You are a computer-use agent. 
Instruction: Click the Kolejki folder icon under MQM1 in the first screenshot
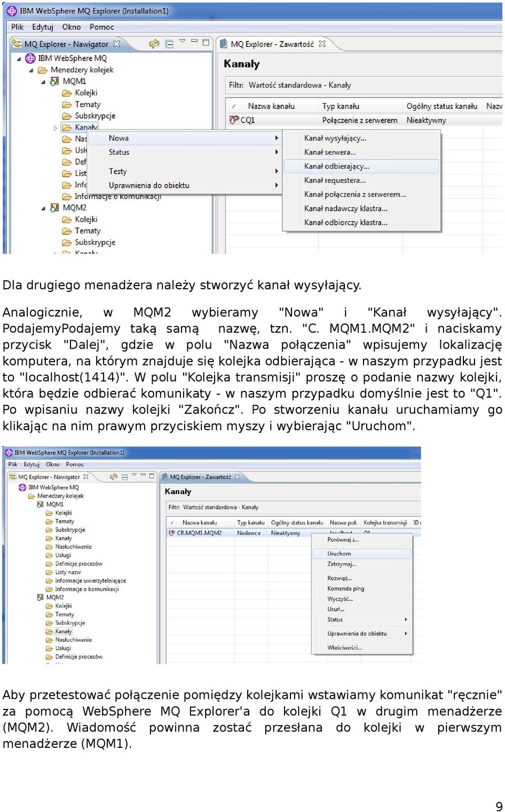[x=67, y=93]
